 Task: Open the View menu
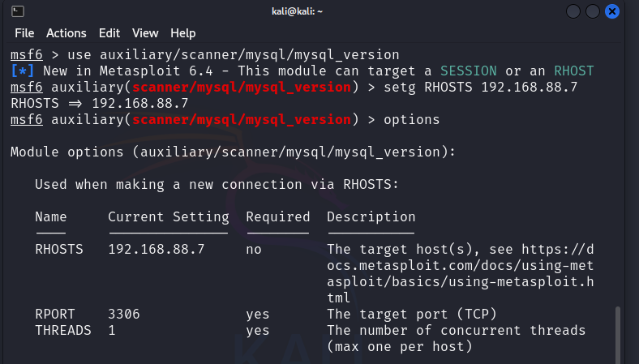coord(145,33)
